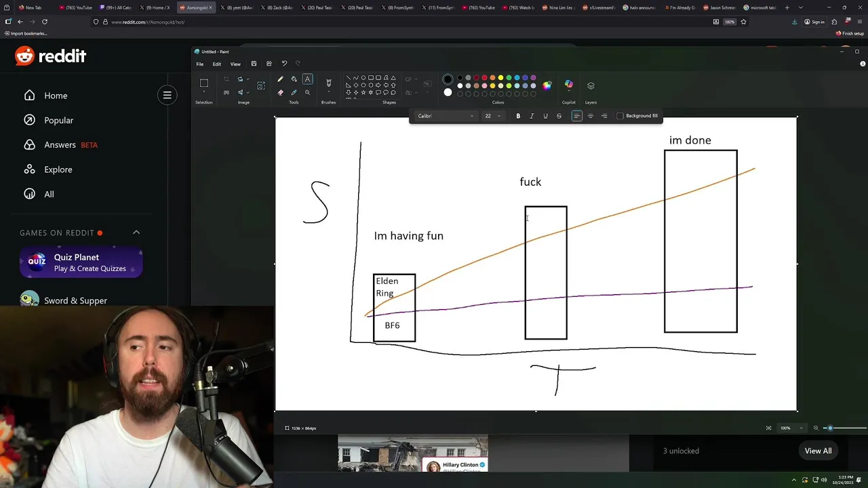Select the Eraser tool in Paint

point(280,92)
